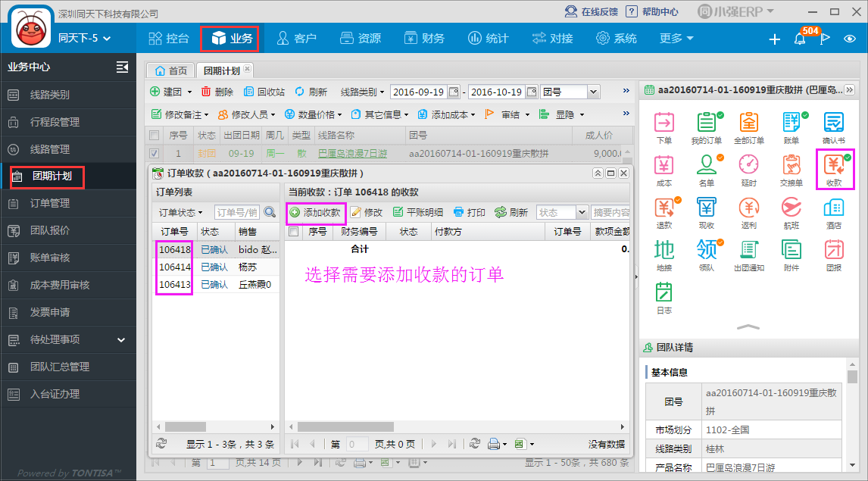The image size is (868, 481).
Task: Click 打印 button in payment toolbar
Action: point(469,213)
